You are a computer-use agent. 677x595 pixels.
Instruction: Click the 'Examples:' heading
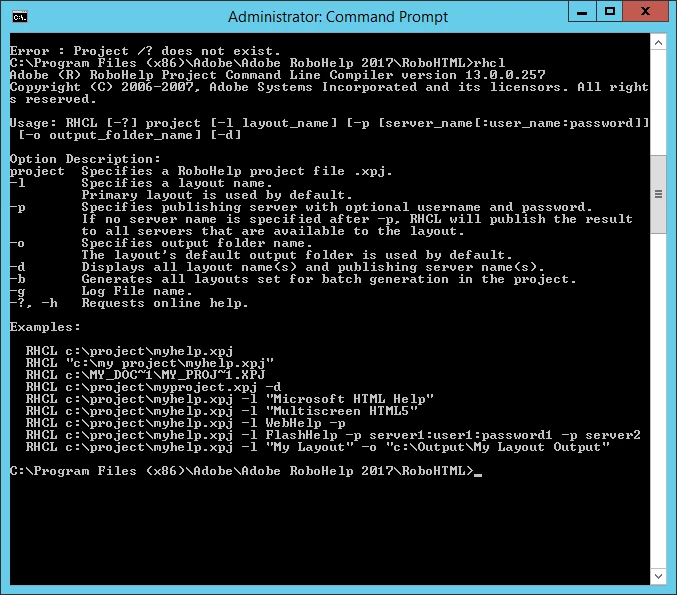pyautogui.click(x=45, y=327)
